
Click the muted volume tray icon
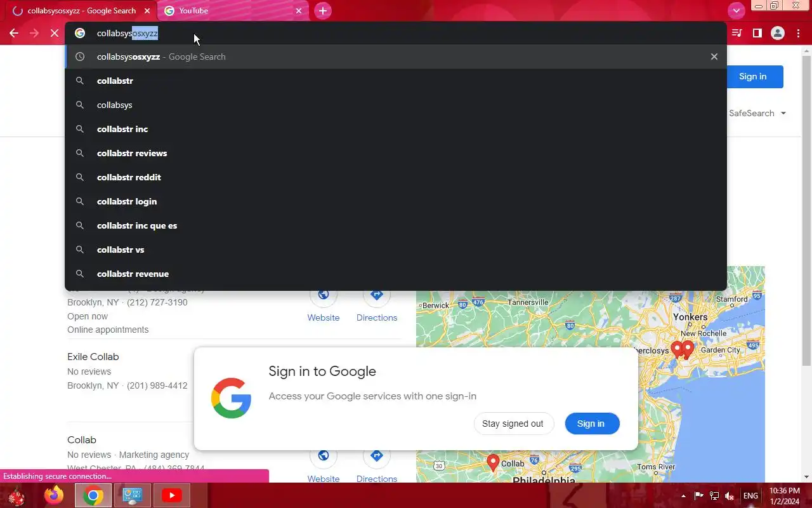pos(730,496)
